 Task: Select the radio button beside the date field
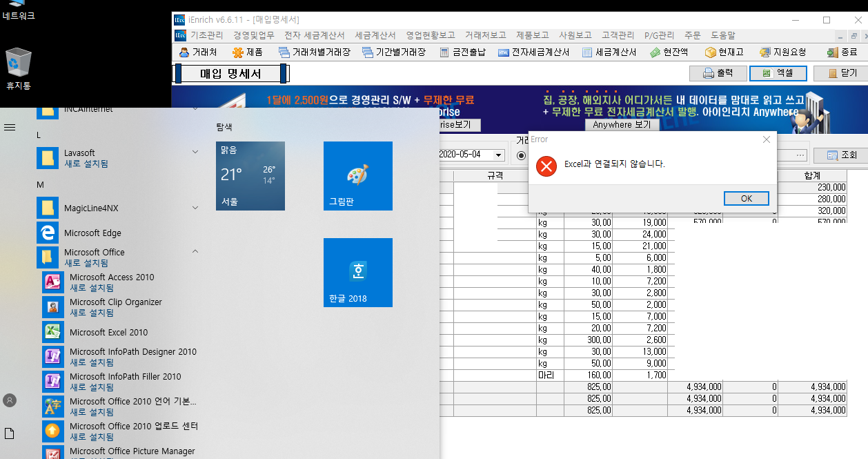(521, 155)
